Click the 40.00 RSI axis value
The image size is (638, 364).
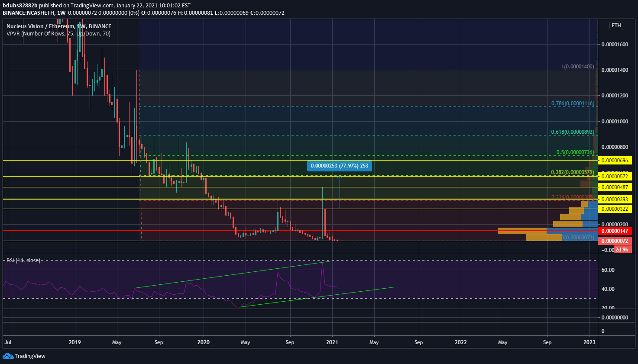click(x=608, y=289)
